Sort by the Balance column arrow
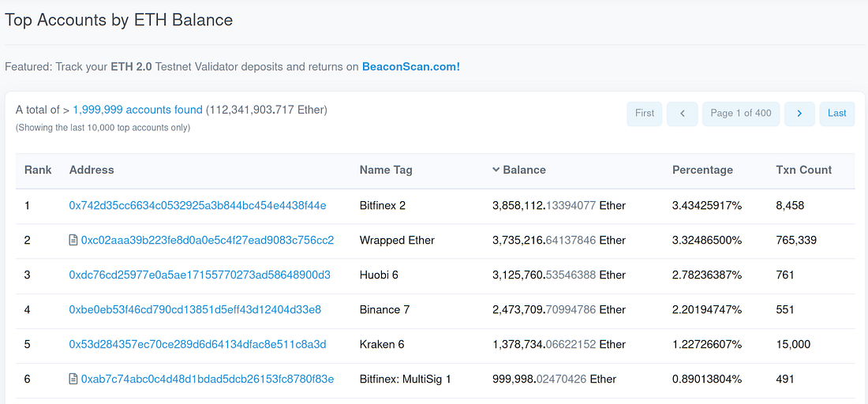The width and height of the screenshot is (868, 404). point(496,170)
